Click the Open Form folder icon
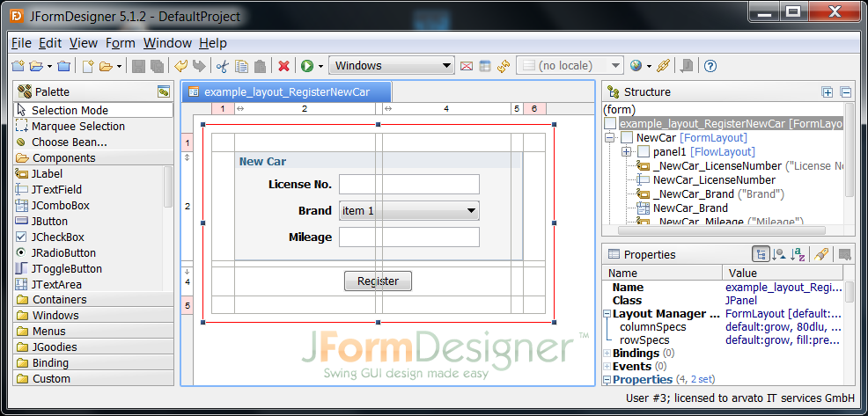This screenshot has height=416, width=868. pos(105,66)
